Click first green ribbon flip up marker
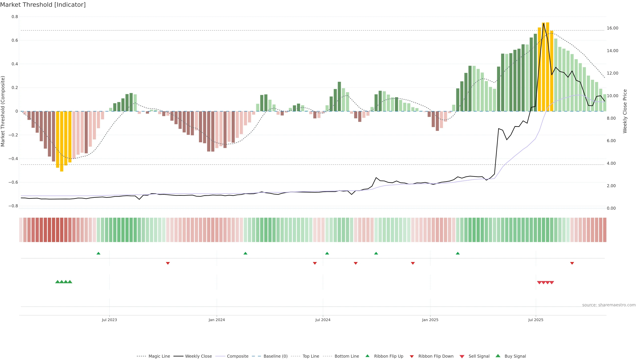This screenshot has width=644, height=362. (x=98, y=253)
